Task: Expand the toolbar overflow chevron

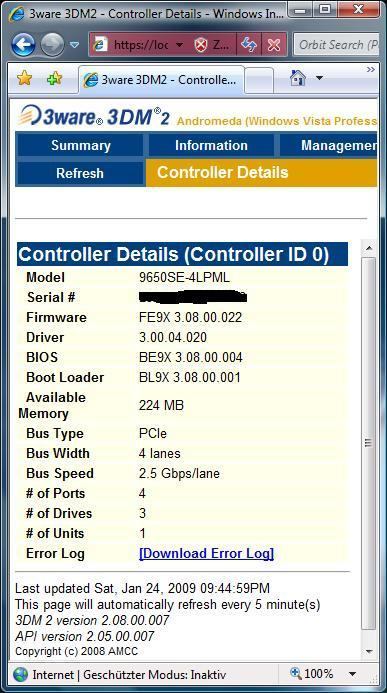Action: coord(371,69)
